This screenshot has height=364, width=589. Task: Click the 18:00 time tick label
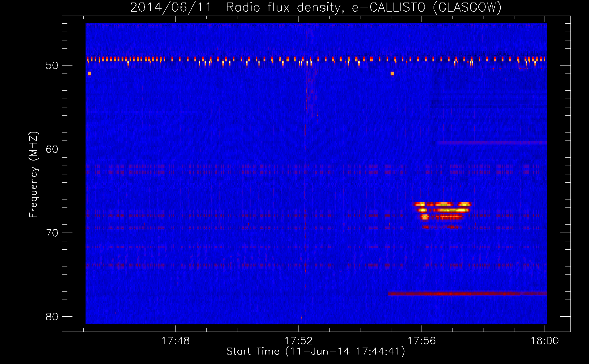(545, 341)
